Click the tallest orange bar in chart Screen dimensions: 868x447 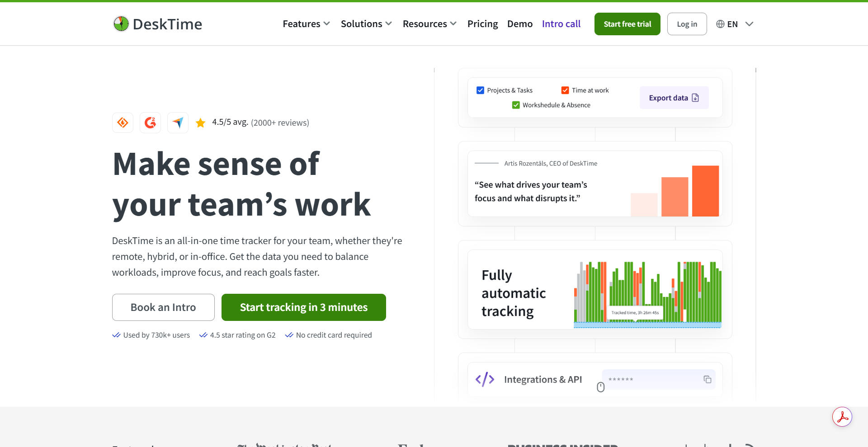pyautogui.click(x=705, y=191)
